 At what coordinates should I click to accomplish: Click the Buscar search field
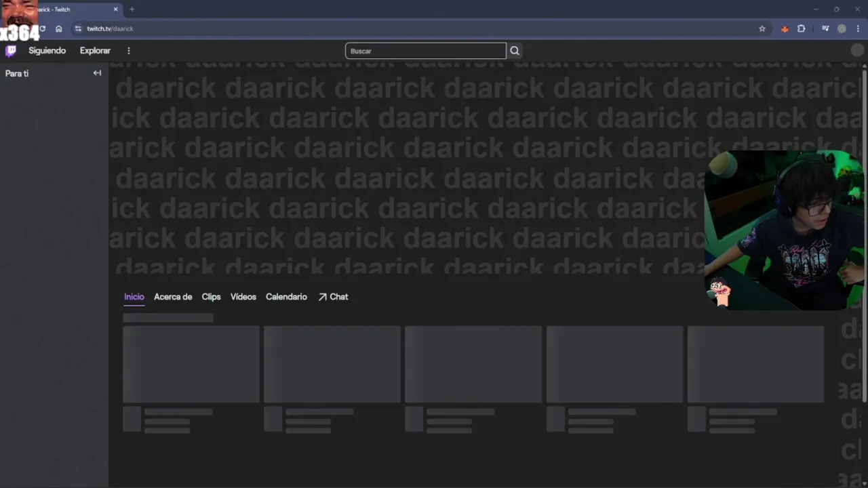(426, 51)
